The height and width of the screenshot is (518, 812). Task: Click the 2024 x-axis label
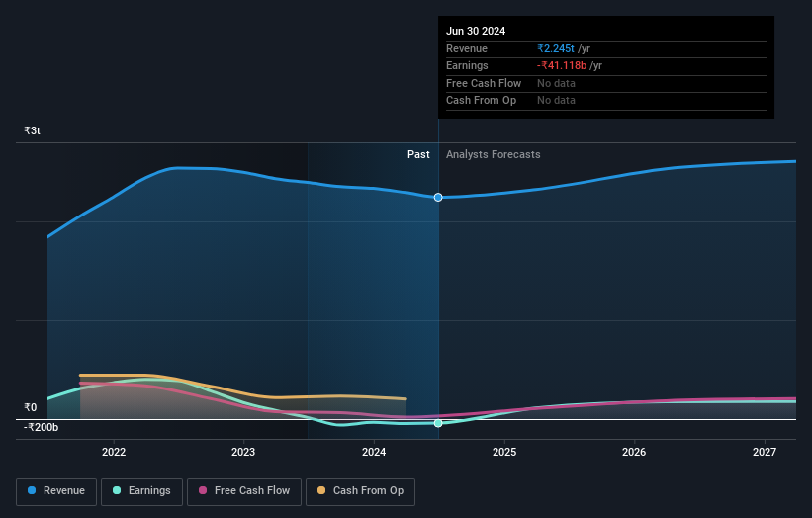[x=374, y=453]
